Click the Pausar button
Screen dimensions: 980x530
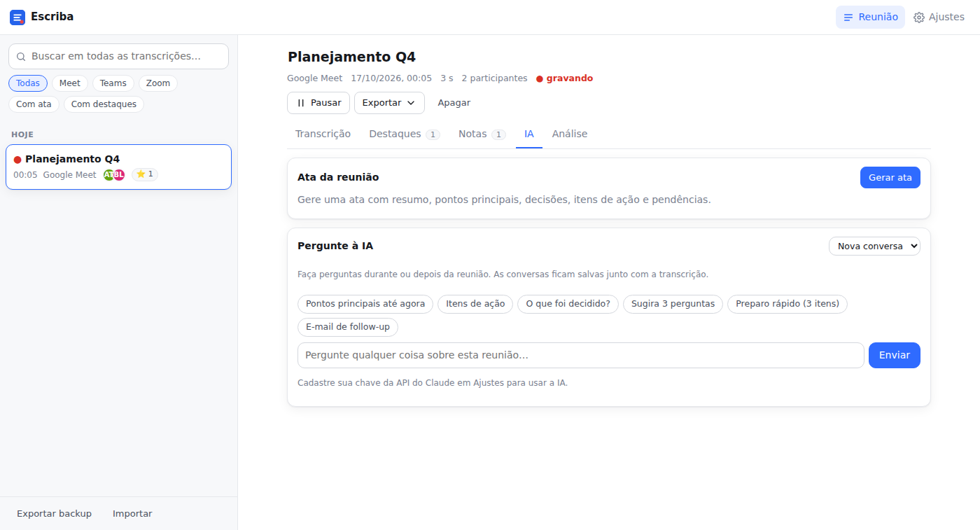coord(318,103)
